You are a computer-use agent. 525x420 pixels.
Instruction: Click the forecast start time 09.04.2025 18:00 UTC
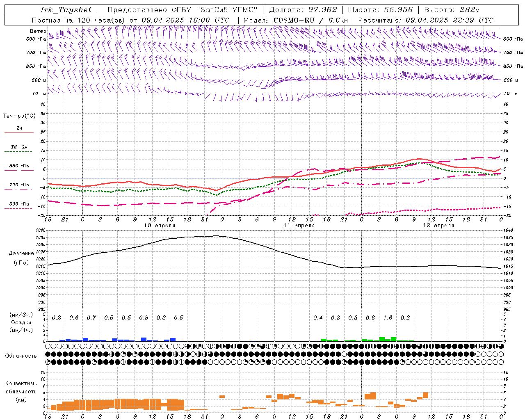point(185,20)
